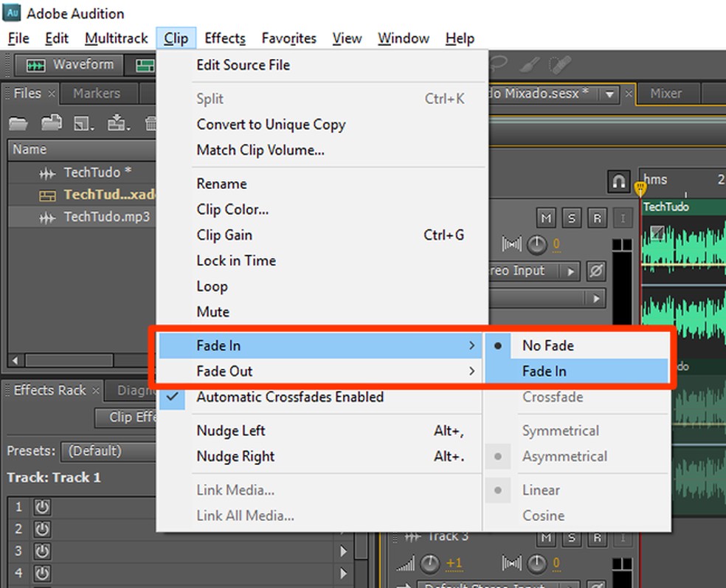The image size is (726, 588).
Task: Select Nudge Right
Action: pos(320,457)
